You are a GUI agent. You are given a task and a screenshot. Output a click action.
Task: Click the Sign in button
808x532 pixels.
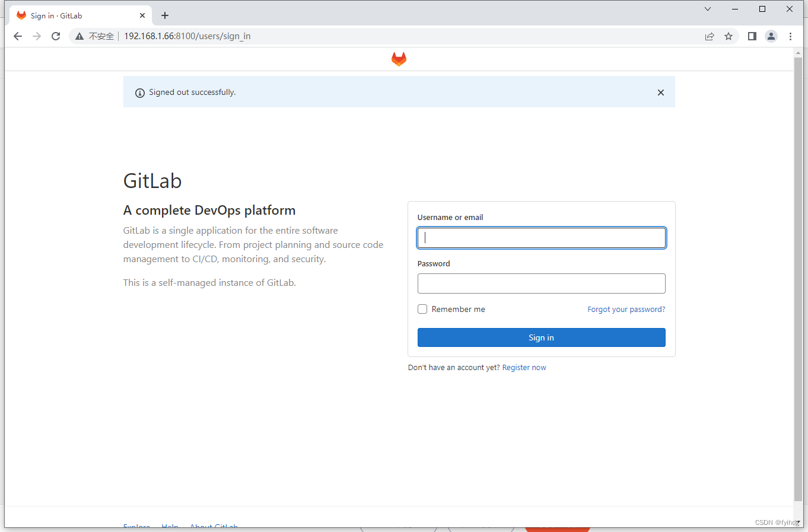tap(541, 337)
